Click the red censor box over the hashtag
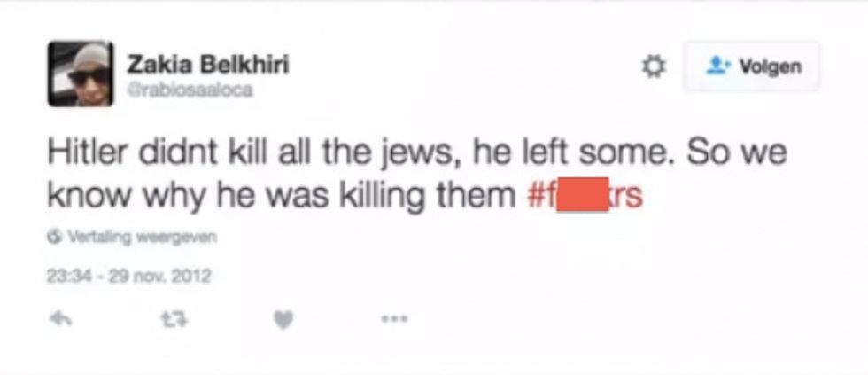This screenshot has height=375, width=868. click(x=583, y=194)
